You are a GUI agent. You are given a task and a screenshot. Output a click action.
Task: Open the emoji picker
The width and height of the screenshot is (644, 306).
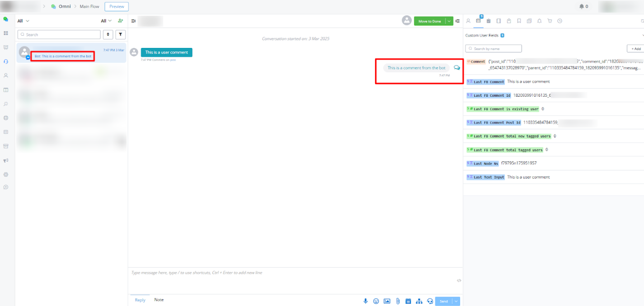click(376, 301)
